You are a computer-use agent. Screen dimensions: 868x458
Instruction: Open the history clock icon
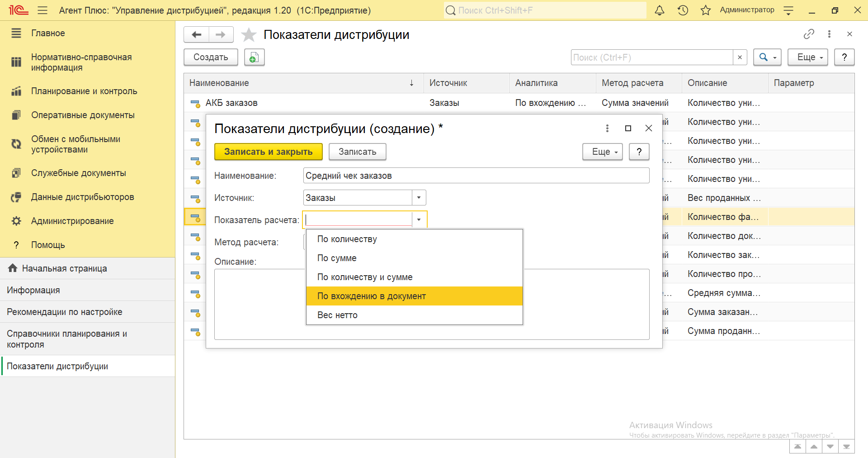click(x=683, y=10)
